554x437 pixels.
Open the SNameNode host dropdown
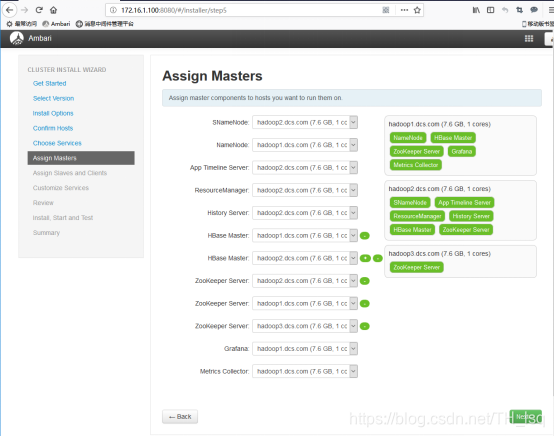pos(305,122)
